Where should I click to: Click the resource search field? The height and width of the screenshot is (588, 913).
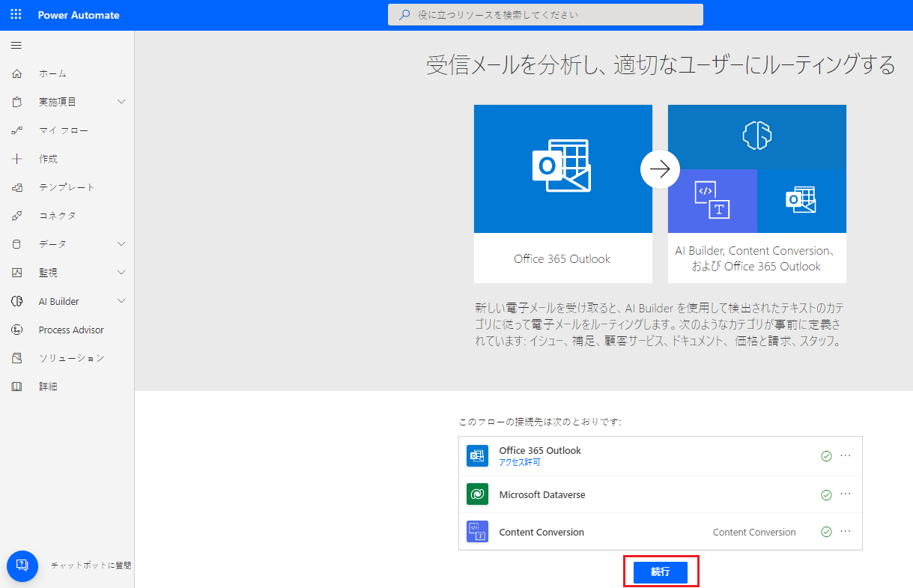(545, 14)
